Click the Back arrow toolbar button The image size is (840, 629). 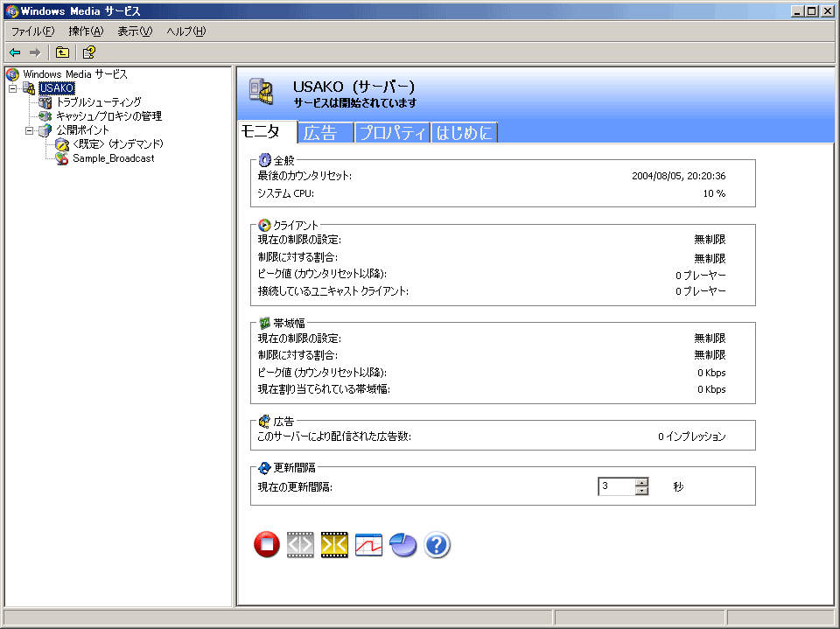click(15, 52)
